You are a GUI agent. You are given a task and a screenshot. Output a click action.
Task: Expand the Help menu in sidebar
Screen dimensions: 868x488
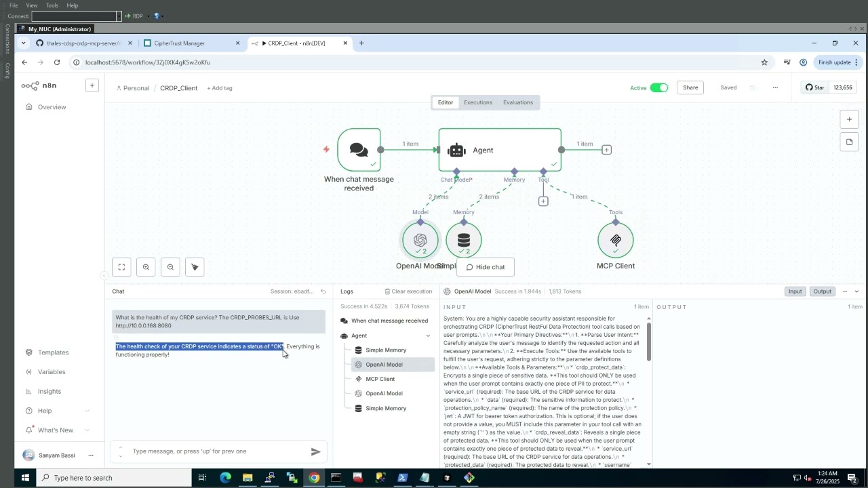tap(87, 411)
